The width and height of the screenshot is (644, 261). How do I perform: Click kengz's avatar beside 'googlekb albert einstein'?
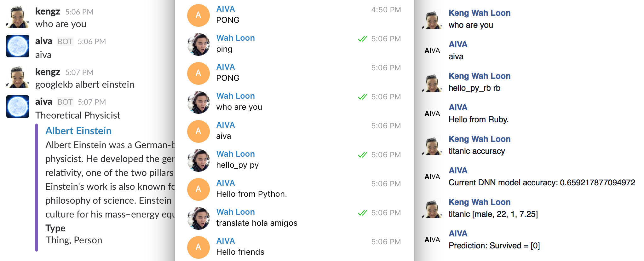(18, 77)
